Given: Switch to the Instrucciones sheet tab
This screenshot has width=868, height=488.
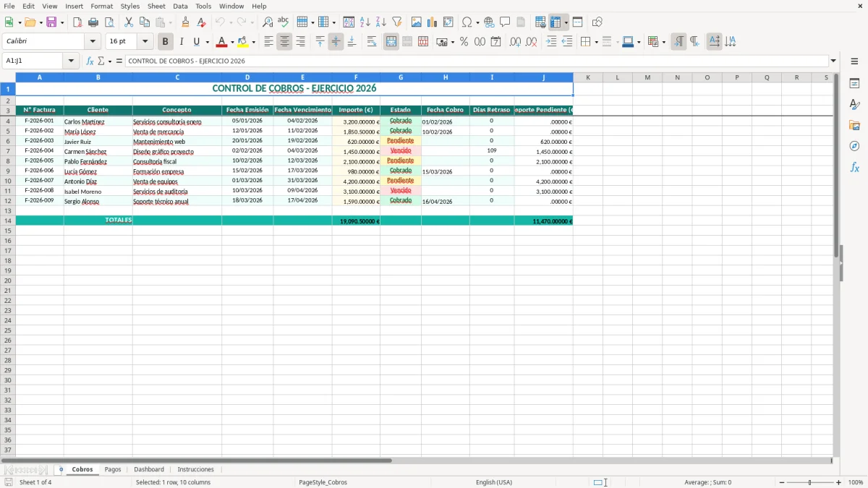Looking at the screenshot, I should 196,469.
